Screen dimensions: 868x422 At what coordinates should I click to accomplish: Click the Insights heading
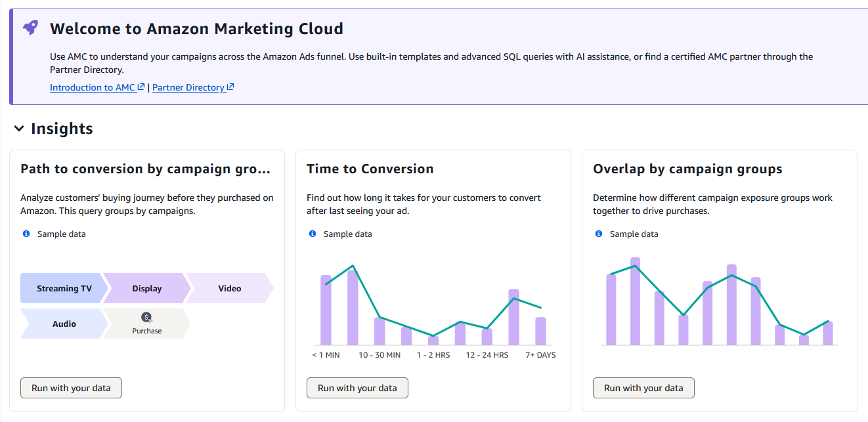pyautogui.click(x=62, y=129)
